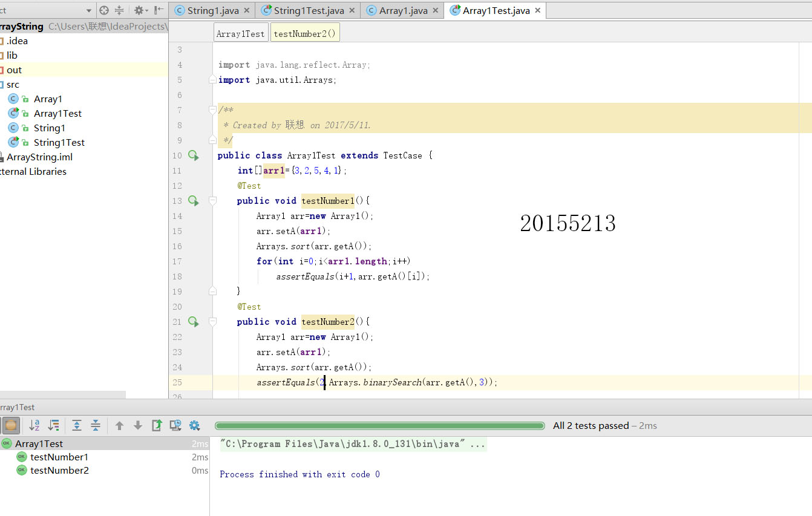Open the test history clock icon
812x516 pixels.
click(175, 425)
